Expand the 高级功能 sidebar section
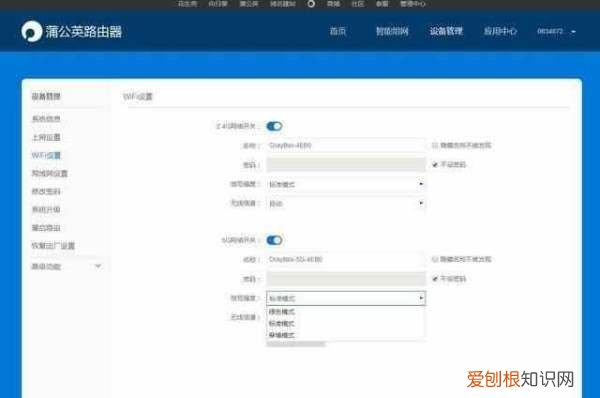The image size is (600, 398). (67, 266)
